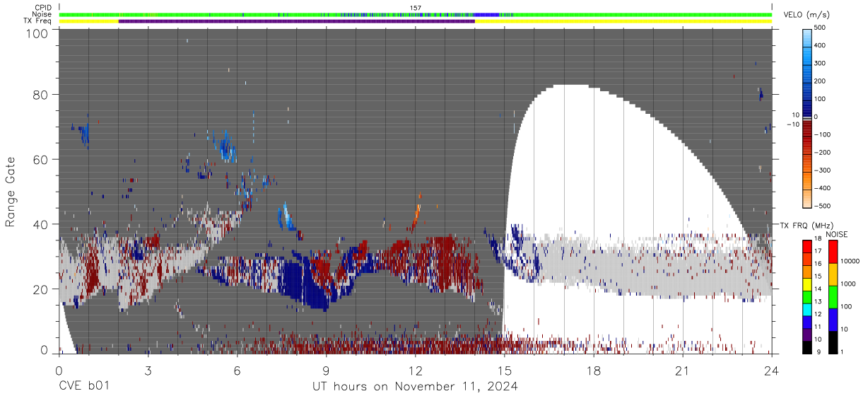Click the -500 label on velocity scale

[822, 206]
